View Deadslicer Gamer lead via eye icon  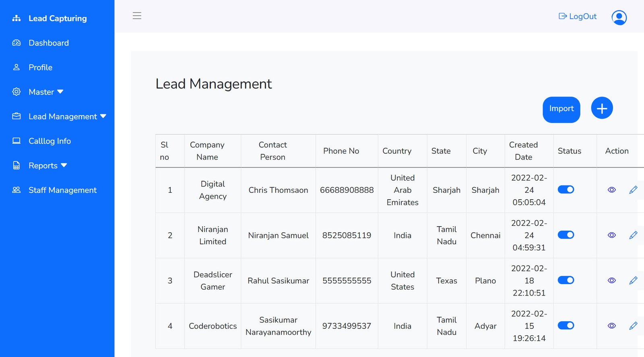point(611,281)
